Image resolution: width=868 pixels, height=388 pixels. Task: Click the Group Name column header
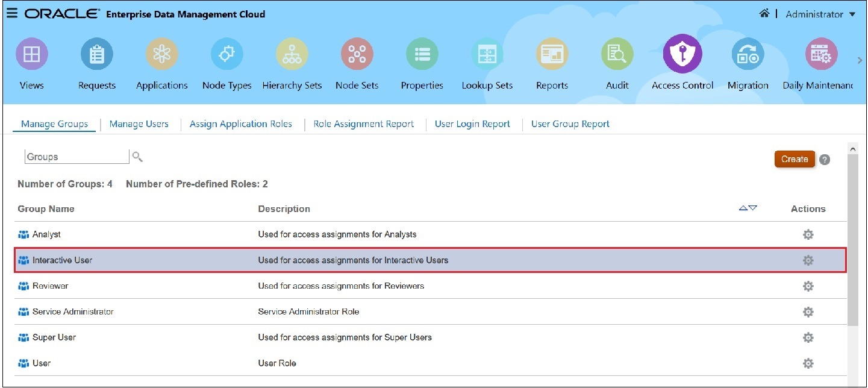pos(46,209)
